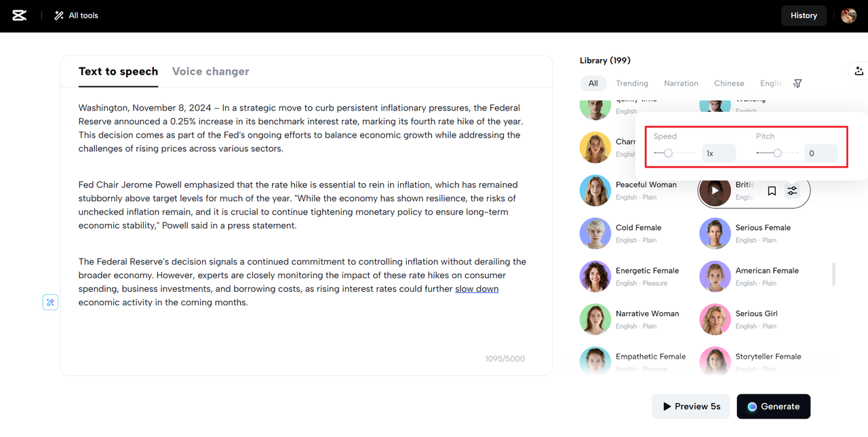The width and height of the screenshot is (868, 437).
Task: Click the Speed slider handle
Action: click(x=668, y=153)
